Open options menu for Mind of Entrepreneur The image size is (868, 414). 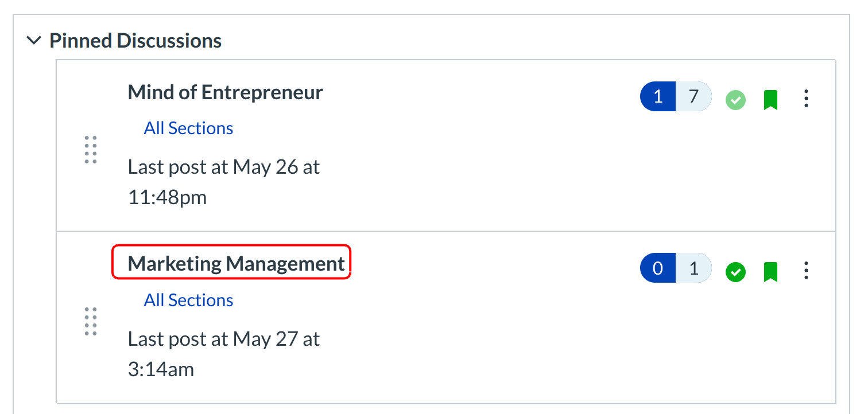pos(806,99)
